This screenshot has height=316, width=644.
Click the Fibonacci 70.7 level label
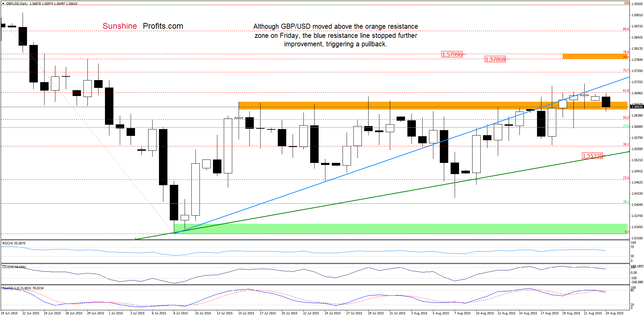point(626,70)
